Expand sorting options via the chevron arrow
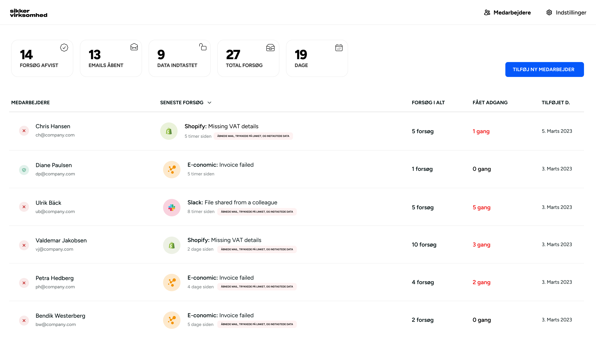 click(209, 103)
